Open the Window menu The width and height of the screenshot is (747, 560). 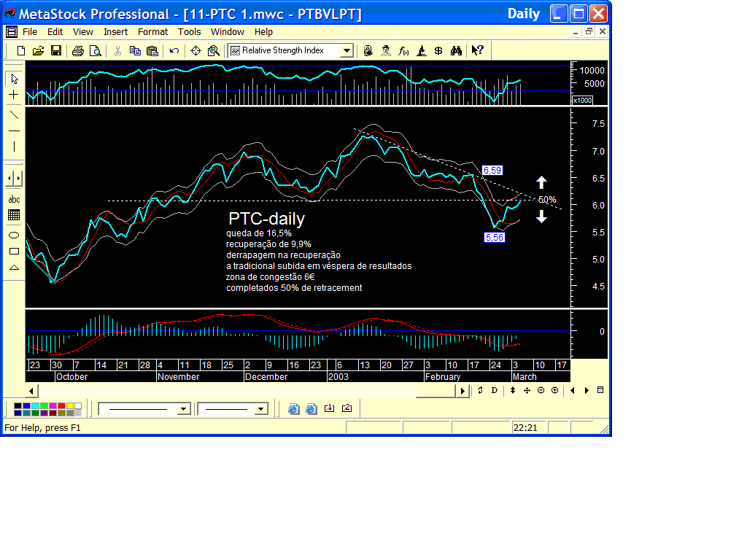pyautogui.click(x=228, y=32)
